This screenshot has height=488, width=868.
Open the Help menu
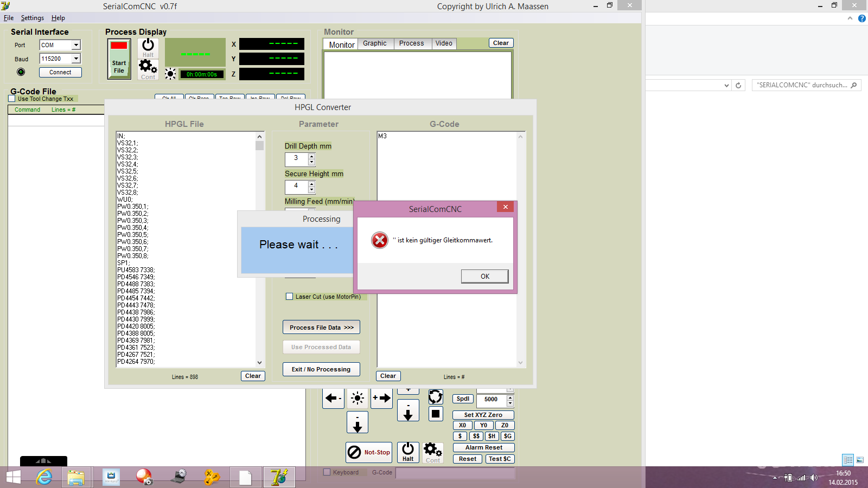58,18
